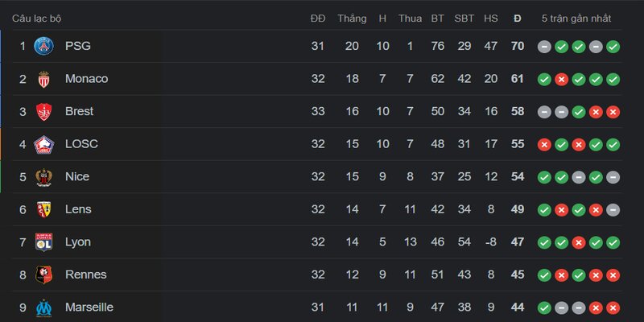Click the Nice club crest icon

tap(43, 176)
